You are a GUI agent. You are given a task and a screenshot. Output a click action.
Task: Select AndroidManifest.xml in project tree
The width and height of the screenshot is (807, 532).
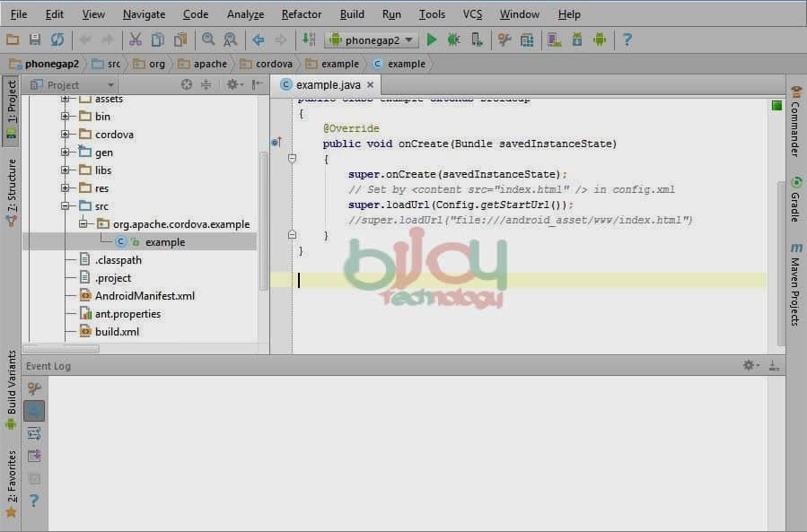click(145, 296)
